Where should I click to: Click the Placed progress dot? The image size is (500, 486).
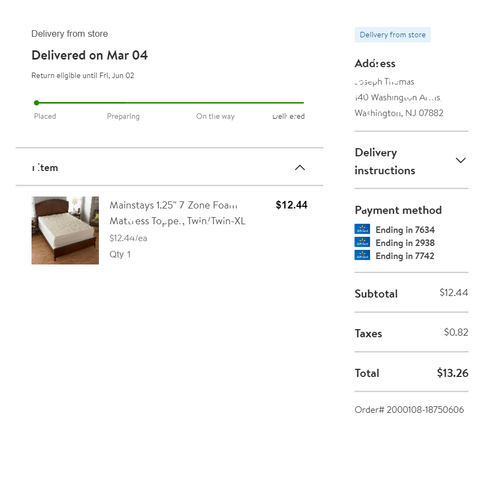[x=37, y=103]
